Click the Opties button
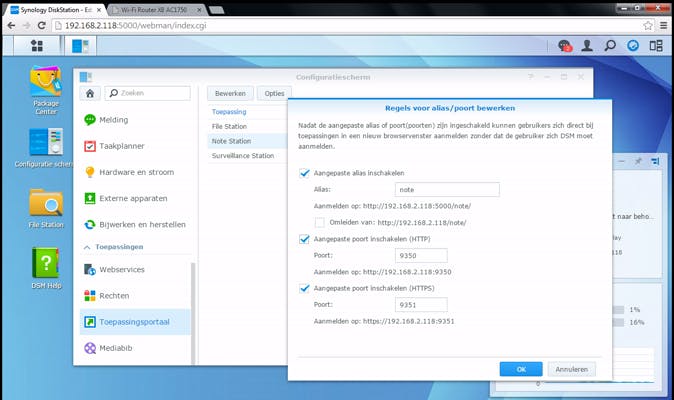 click(274, 93)
